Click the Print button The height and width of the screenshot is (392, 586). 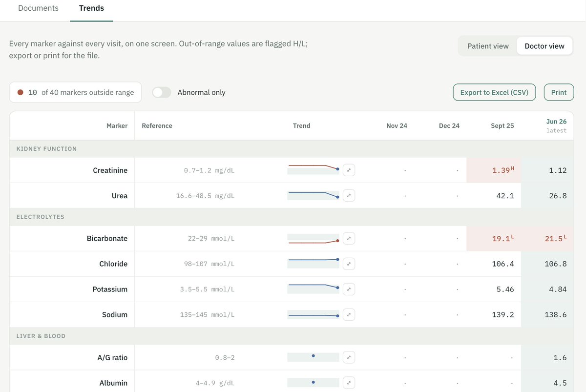pos(559,92)
